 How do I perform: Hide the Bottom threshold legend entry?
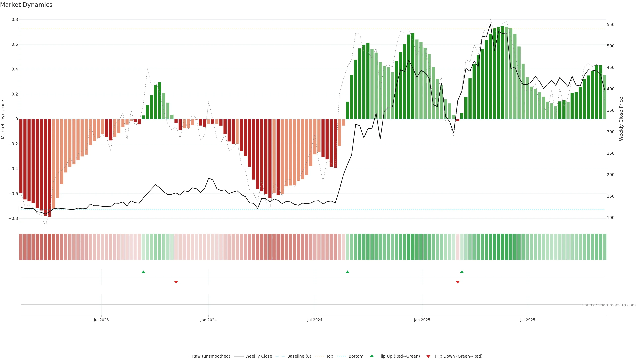356,356
